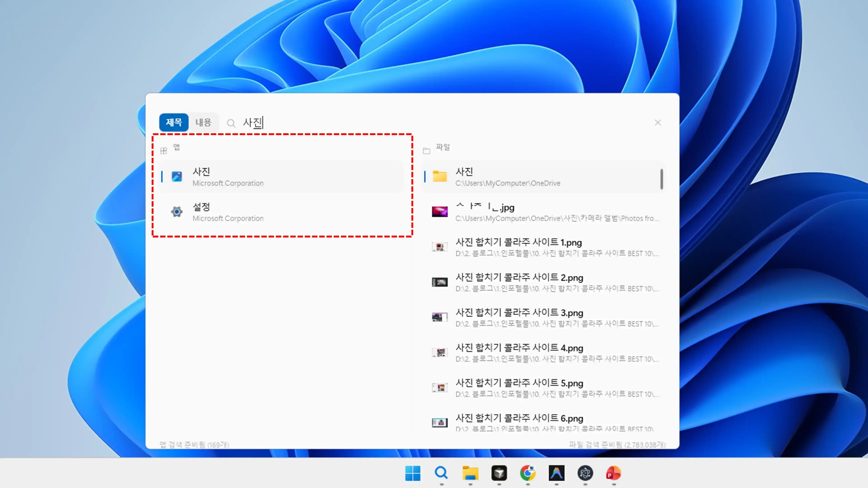868x488 pixels.
Task: Click the 파일 검색 준비됨 status text
Action: click(x=617, y=445)
